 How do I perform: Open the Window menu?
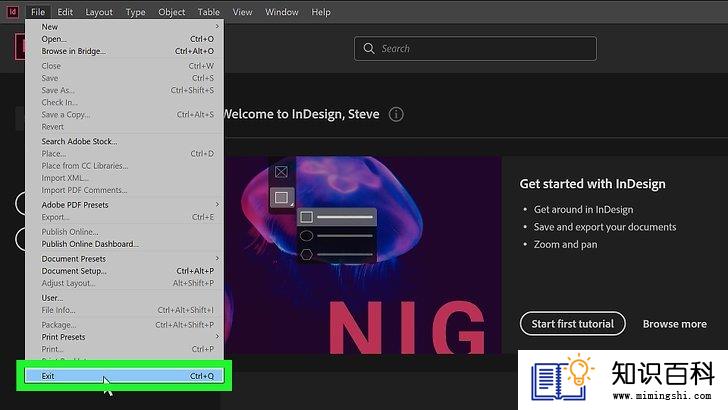(282, 12)
